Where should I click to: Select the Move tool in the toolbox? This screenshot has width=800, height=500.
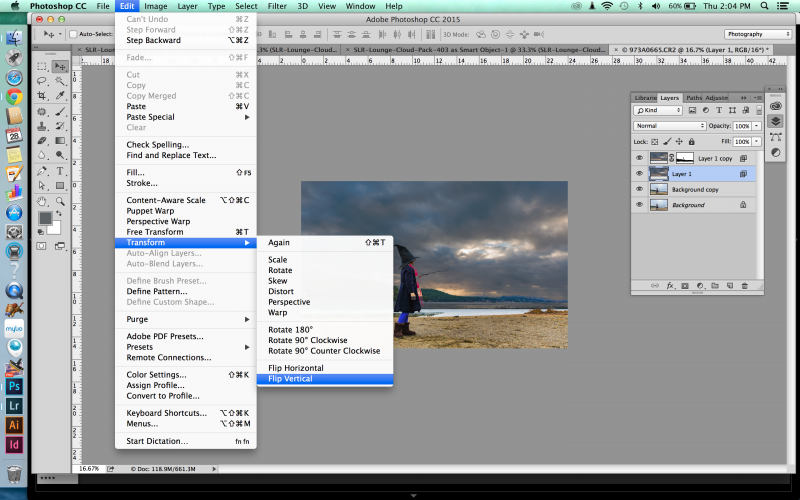click(60, 66)
